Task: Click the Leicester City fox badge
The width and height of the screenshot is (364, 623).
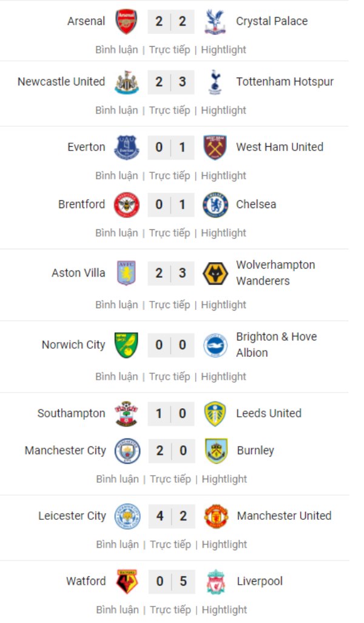Action: 127,516
